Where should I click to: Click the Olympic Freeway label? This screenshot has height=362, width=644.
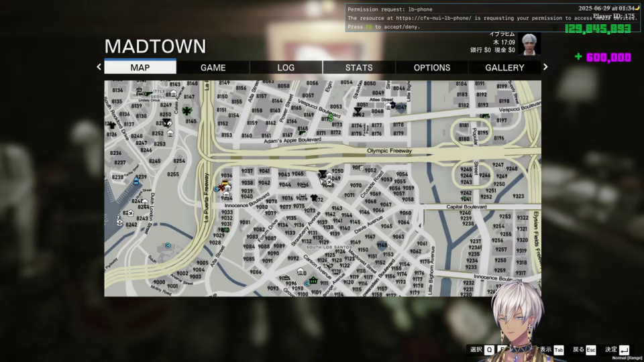[x=389, y=151]
